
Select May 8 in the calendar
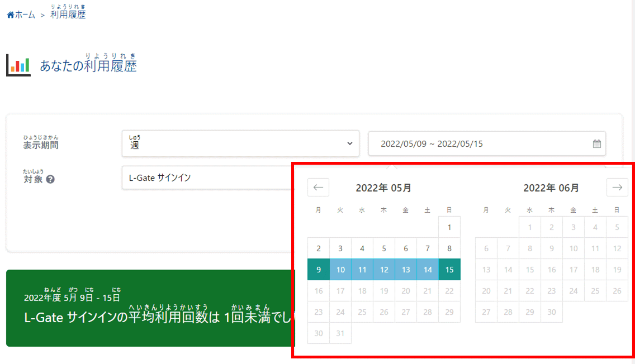point(449,248)
